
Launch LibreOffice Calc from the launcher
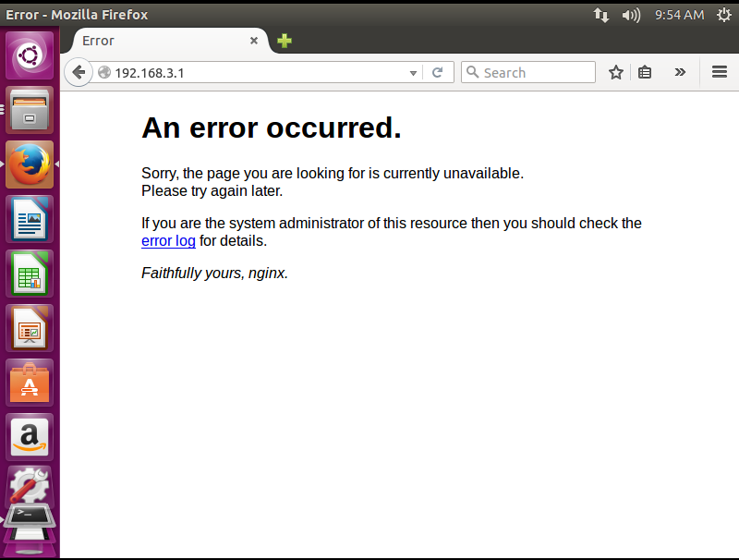[30, 274]
